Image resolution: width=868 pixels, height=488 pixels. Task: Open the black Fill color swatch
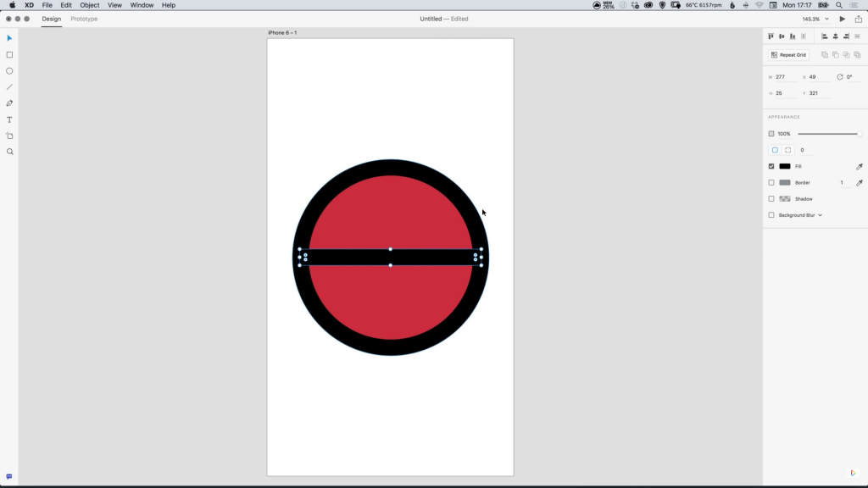(785, 166)
